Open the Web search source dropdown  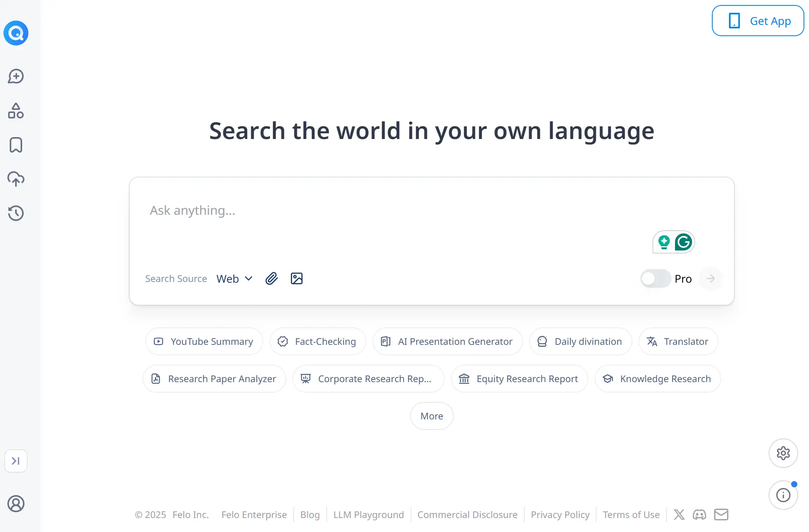coord(235,279)
